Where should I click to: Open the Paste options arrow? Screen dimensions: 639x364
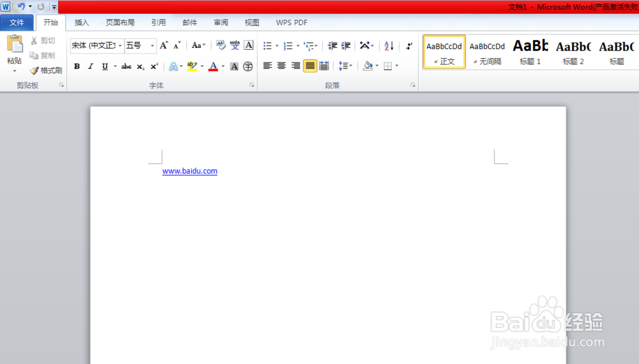pyautogui.click(x=15, y=71)
